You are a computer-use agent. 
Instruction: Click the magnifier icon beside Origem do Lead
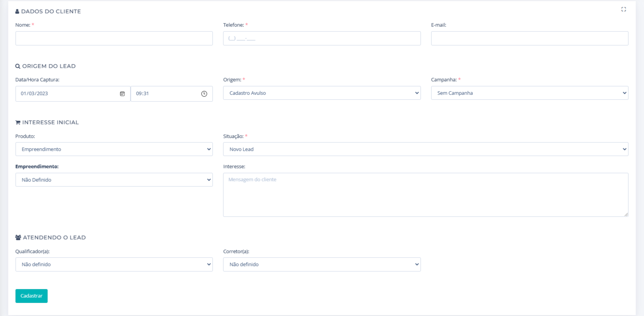coord(18,66)
